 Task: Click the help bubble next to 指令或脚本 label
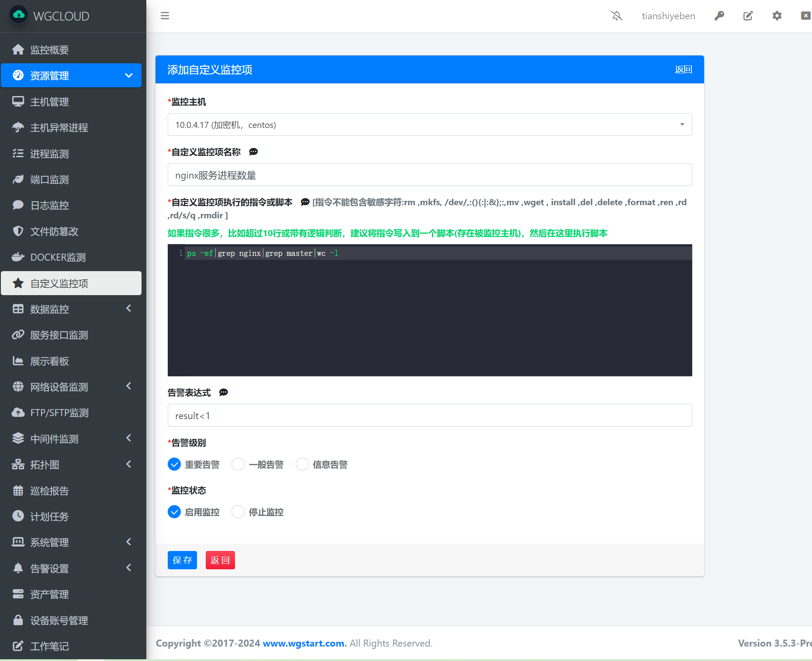click(x=305, y=202)
